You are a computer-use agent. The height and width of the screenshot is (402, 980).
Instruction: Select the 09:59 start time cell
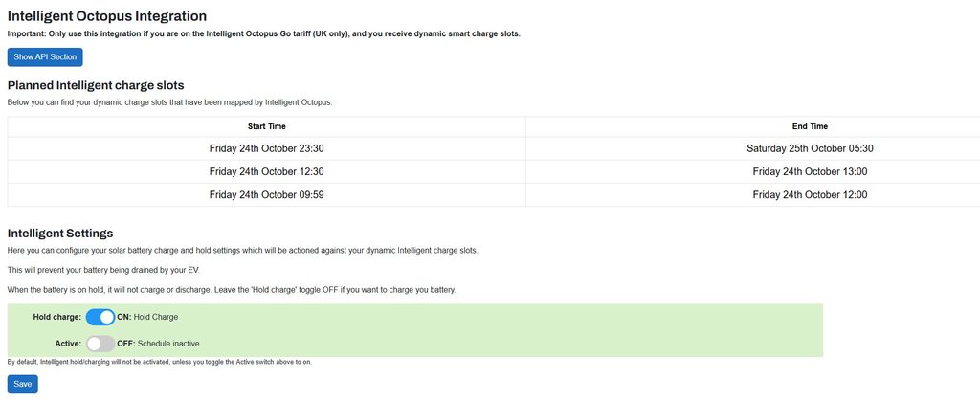coord(266,194)
